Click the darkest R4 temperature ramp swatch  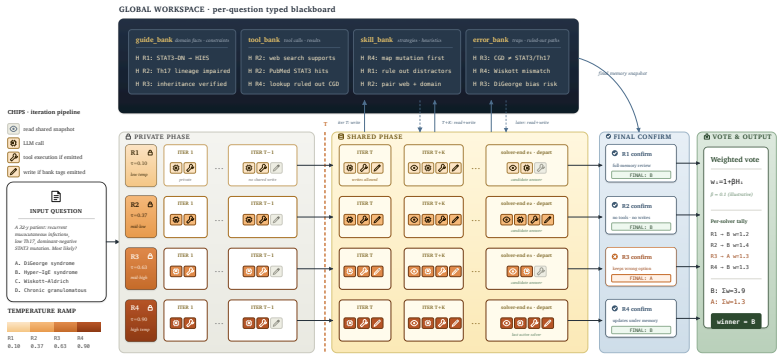tap(89, 327)
